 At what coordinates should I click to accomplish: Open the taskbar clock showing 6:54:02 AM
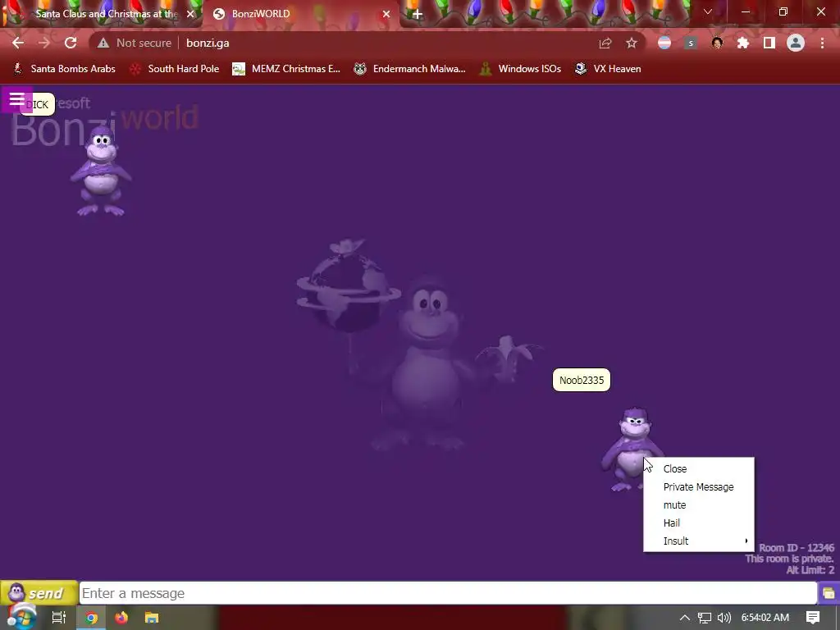click(x=765, y=618)
